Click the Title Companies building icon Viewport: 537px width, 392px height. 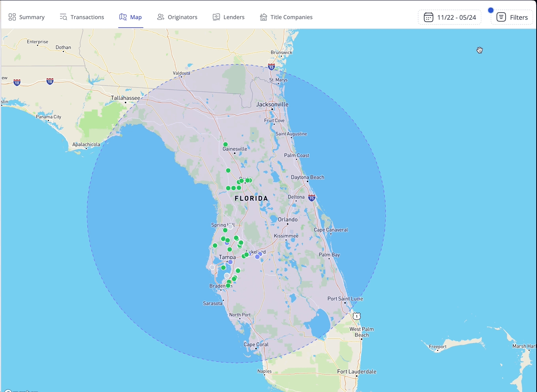[263, 17]
